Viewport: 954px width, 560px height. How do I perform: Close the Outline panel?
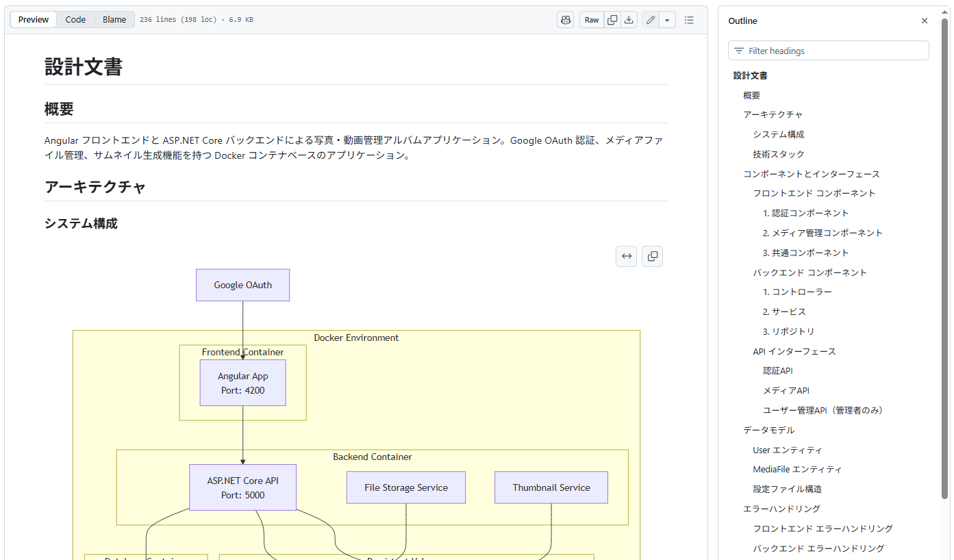925,21
